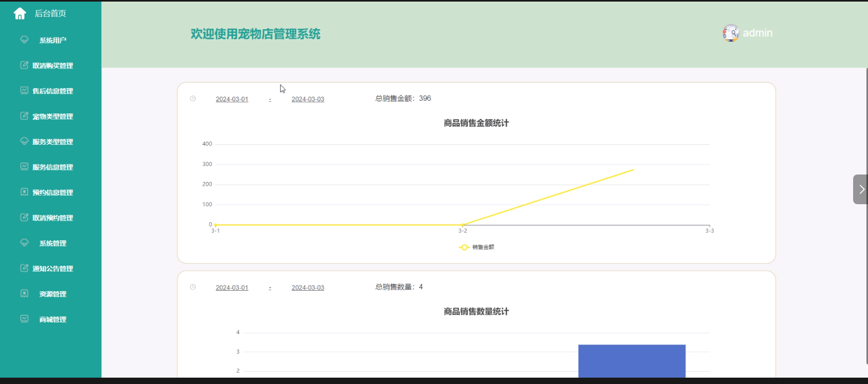Click the diamond icon beside 服务类型管理
Viewport: 868px width, 384px height.
24,141
